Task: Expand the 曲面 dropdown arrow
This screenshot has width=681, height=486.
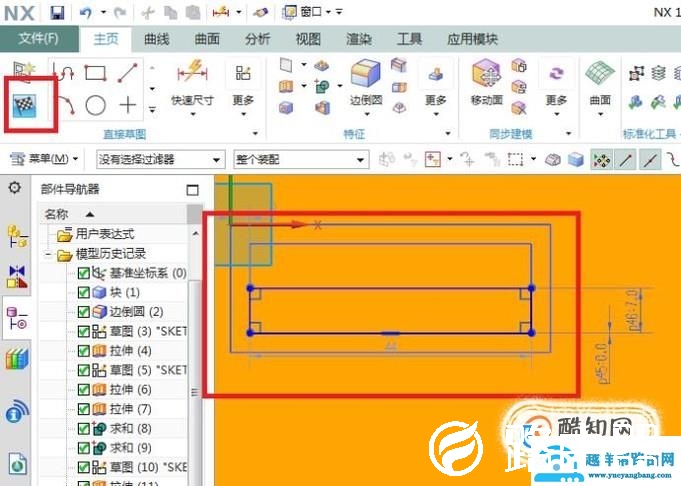Action: tap(600, 115)
